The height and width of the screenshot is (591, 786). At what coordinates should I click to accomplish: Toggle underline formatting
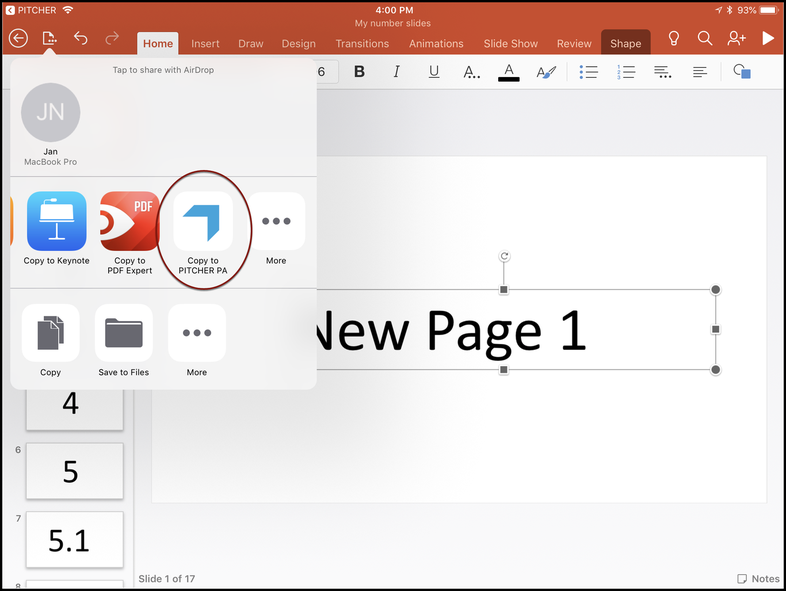(433, 72)
